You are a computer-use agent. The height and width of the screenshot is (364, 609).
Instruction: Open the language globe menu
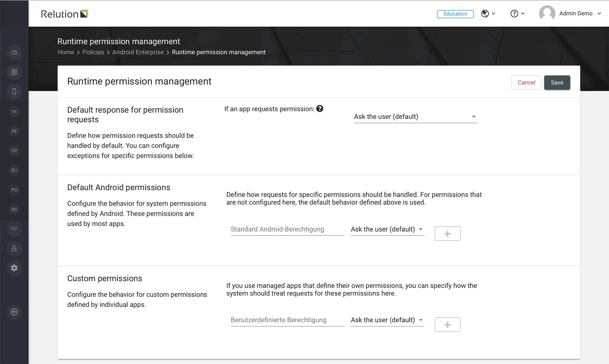coord(488,13)
